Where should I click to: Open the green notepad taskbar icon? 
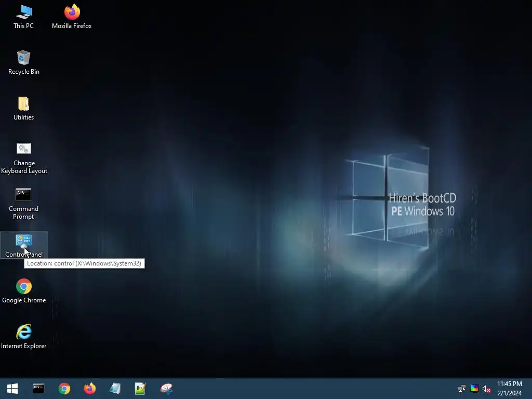(140, 389)
